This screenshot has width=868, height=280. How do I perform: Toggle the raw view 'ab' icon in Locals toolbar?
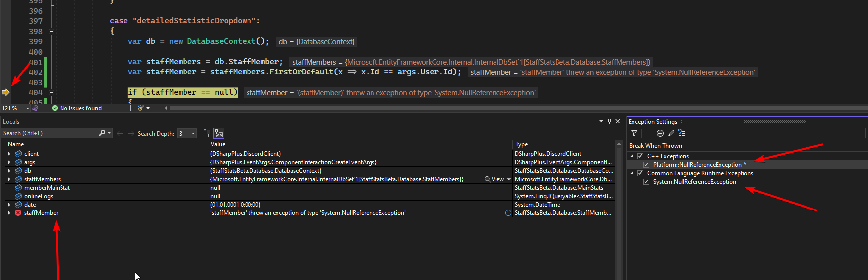coord(219,133)
